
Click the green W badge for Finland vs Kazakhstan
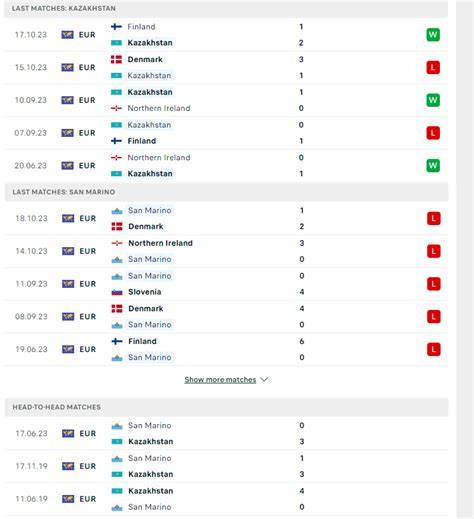click(x=433, y=35)
